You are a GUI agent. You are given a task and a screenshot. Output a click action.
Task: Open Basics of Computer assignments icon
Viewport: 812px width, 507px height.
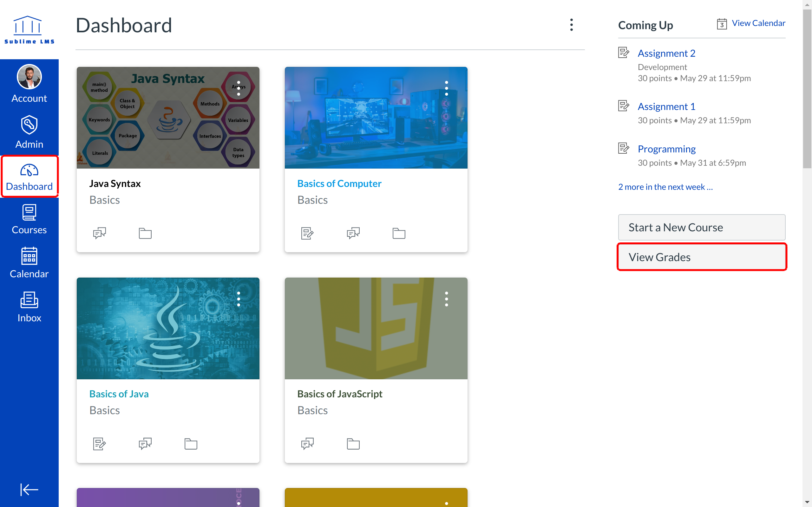(307, 233)
